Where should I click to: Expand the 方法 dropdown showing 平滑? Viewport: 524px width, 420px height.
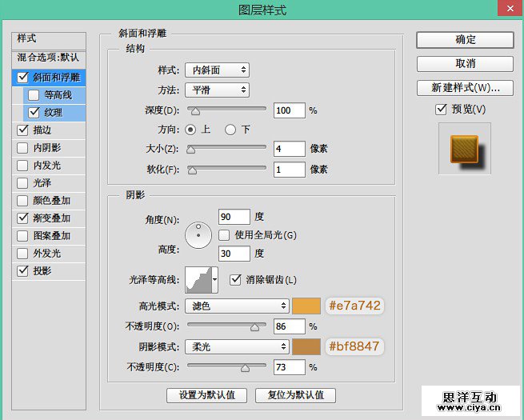216,90
